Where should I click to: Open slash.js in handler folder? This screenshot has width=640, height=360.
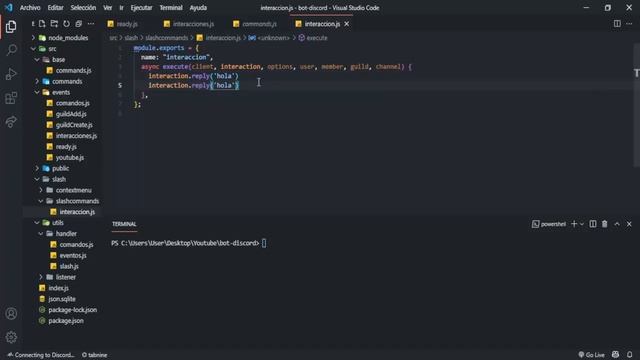click(x=69, y=266)
